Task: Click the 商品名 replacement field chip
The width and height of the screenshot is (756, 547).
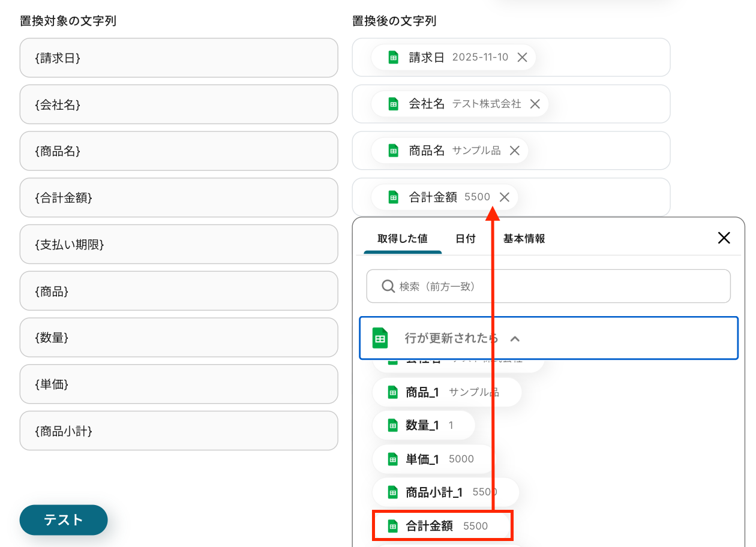Action: click(x=449, y=151)
